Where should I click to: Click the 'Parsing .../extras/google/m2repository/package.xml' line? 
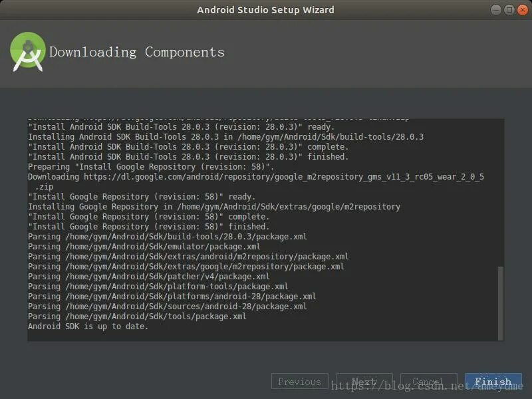[x=186, y=267]
